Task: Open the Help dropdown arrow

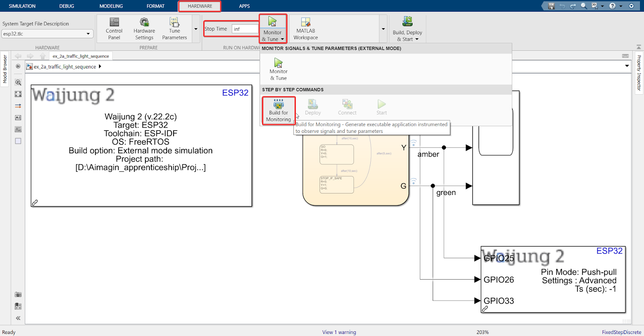Action: pyautogui.click(x=621, y=6)
